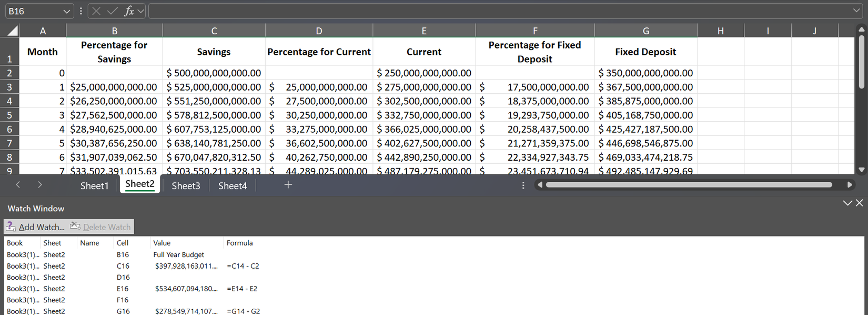868x315 pixels.
Task: Switch to the Sheet3 tab
Action: tap(186, 185)
